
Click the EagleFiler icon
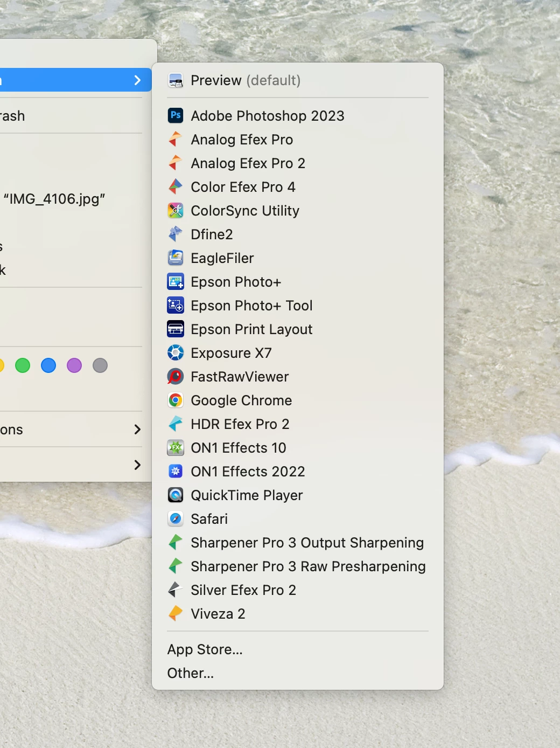176,258
